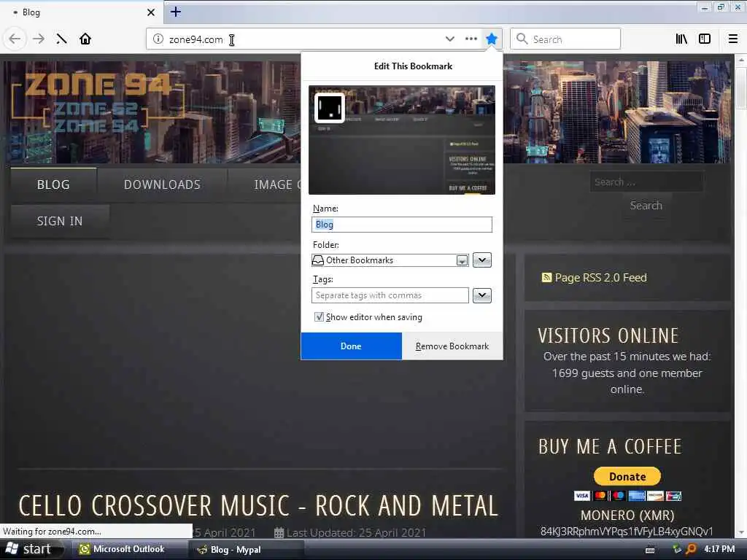
Task: Expand the folder tree chevron
Action: tap(481, 260)
